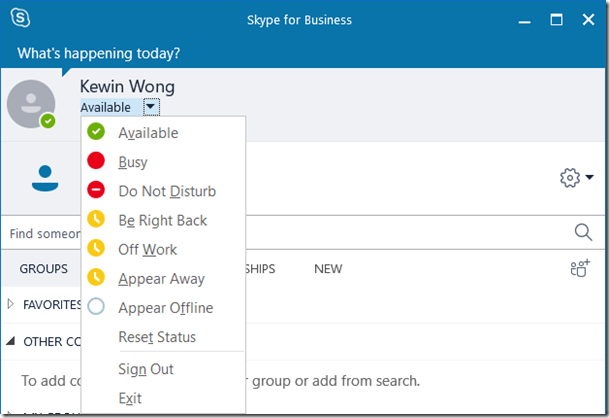610x418 pixels.
Task: Toggle the Available status dropdown arrow
Action: tap(150, 107)
